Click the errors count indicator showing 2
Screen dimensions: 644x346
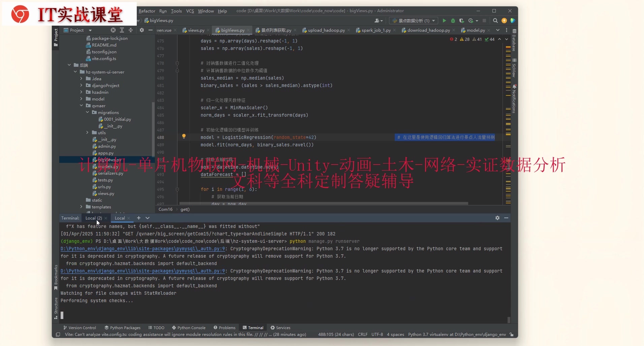point(453,39)
